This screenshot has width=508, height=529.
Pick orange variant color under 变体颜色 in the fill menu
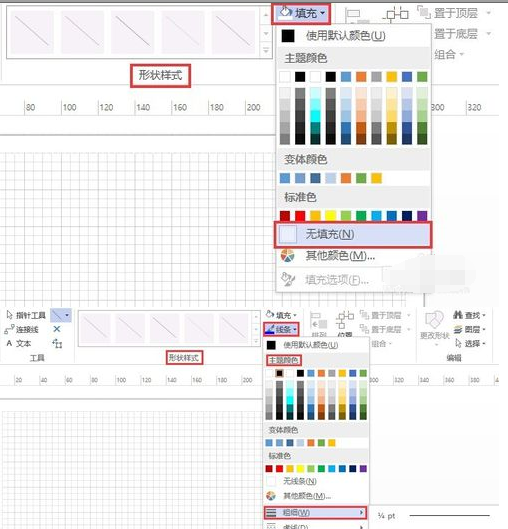click(x=346, y=178)
